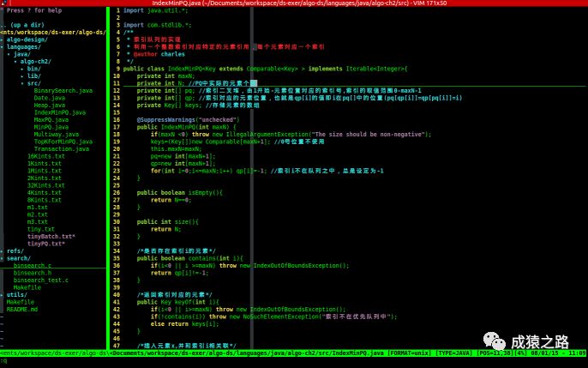Open the binsearch.h header file

coord(33,273)
